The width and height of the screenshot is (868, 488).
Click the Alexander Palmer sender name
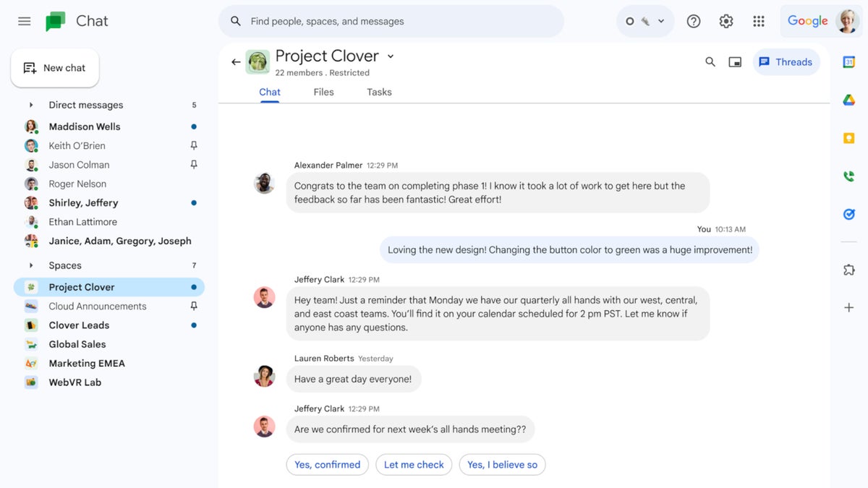point(328,166)
